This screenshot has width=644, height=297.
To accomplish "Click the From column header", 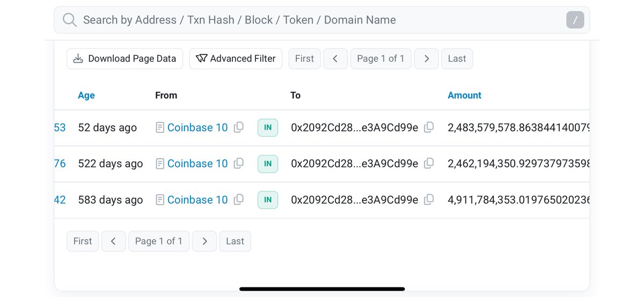I will pyautogui.click(x=166, y=95).
